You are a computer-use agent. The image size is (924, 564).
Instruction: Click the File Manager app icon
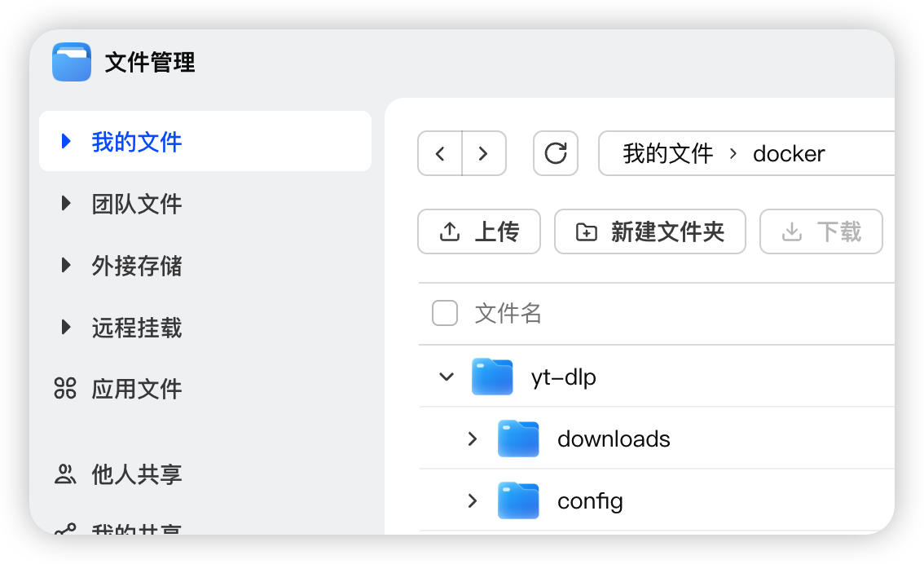click(x=72, y=62)
